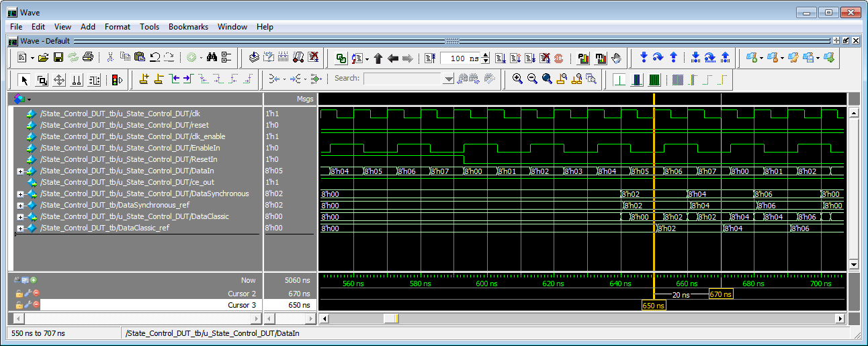
Task: Expand the DataSynchronous_ref signal
Action: point(20,206)
